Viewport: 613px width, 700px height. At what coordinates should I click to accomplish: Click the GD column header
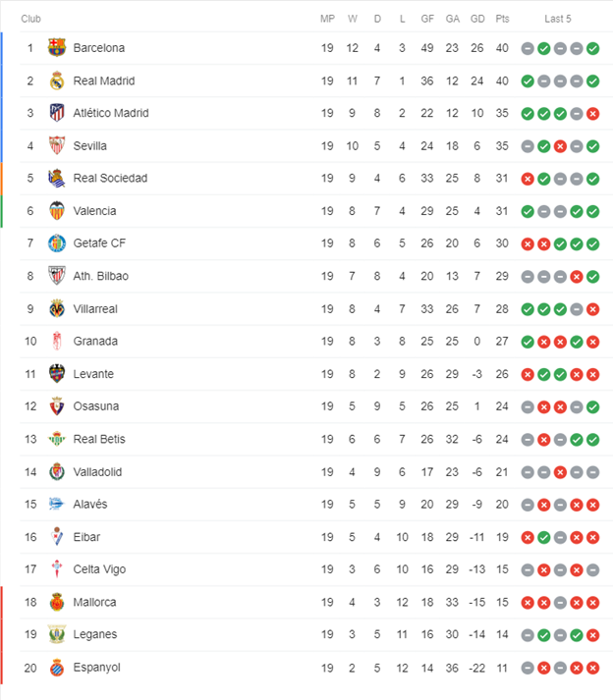[477, 19]
